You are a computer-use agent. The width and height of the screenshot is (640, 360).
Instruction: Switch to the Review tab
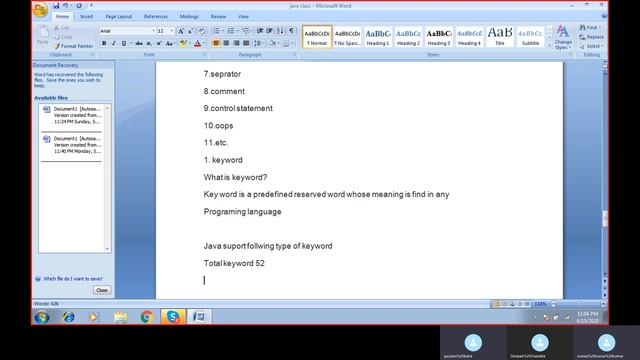click(x=218, y=17)
